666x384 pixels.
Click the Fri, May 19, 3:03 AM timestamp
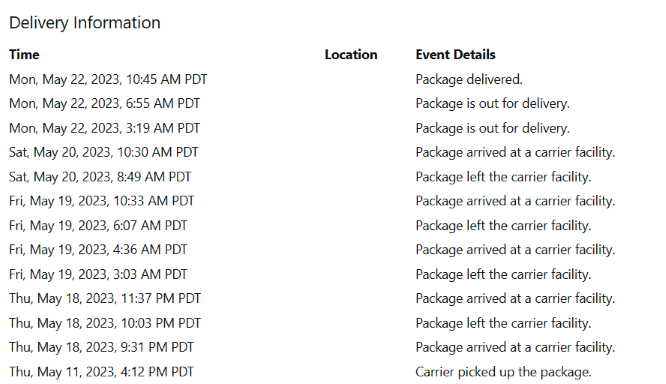pyautogui.click(x=98, y=274)
